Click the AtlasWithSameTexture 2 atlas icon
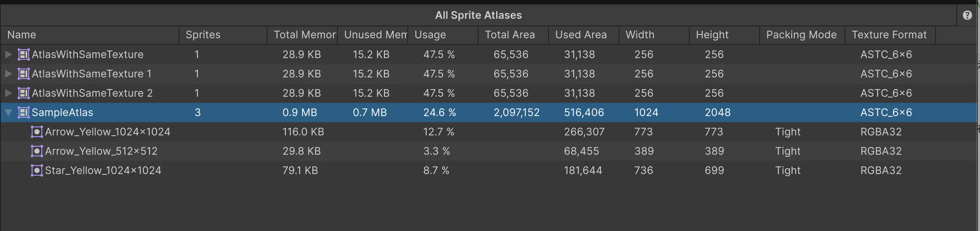The width and height of the screenshot is (980, 231). 24,93
